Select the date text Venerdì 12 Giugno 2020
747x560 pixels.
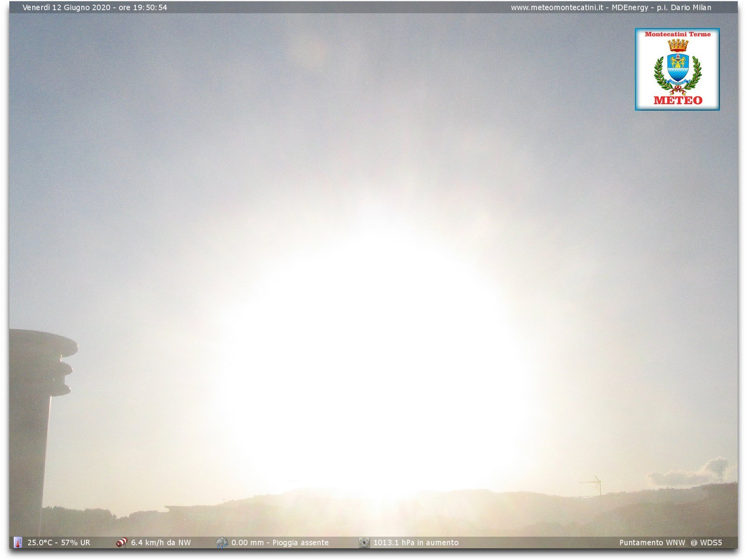pyautogui.click(x=66, y=7)
